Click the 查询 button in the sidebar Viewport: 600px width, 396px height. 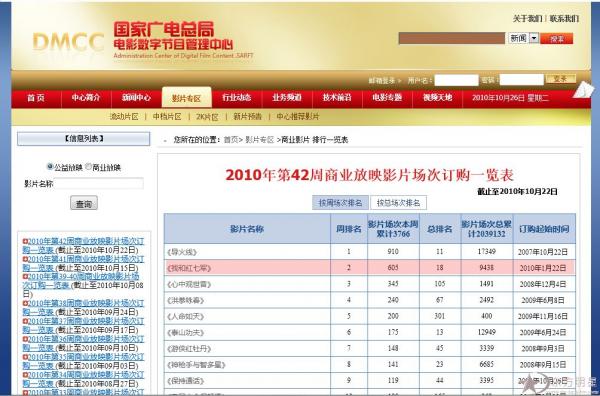point(84,203)
